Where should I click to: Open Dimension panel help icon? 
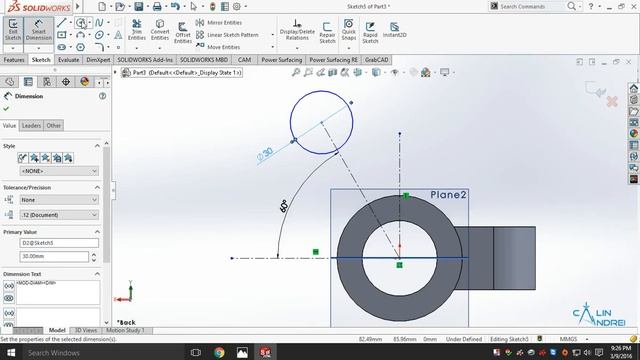click(x=102, y=96)
